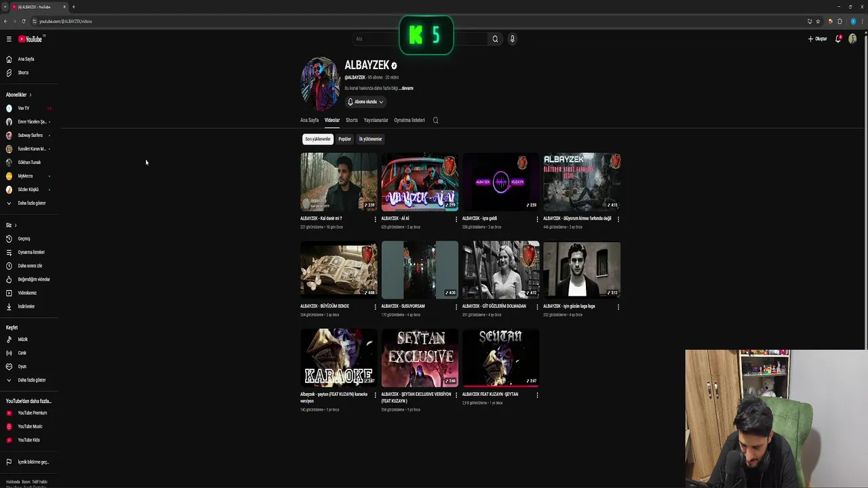Open Ana Sayfa in the sidebar

click(x=27, y=59)
